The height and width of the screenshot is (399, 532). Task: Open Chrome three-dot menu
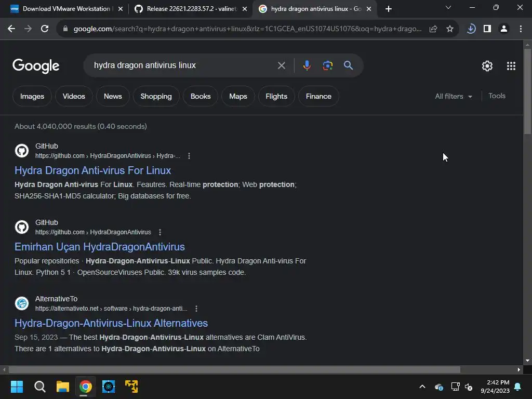521,29
